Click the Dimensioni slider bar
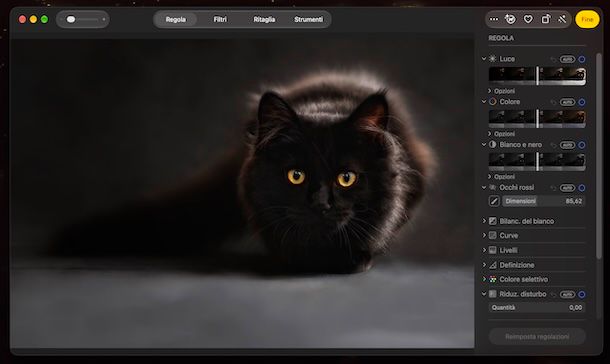 point(543,201)
